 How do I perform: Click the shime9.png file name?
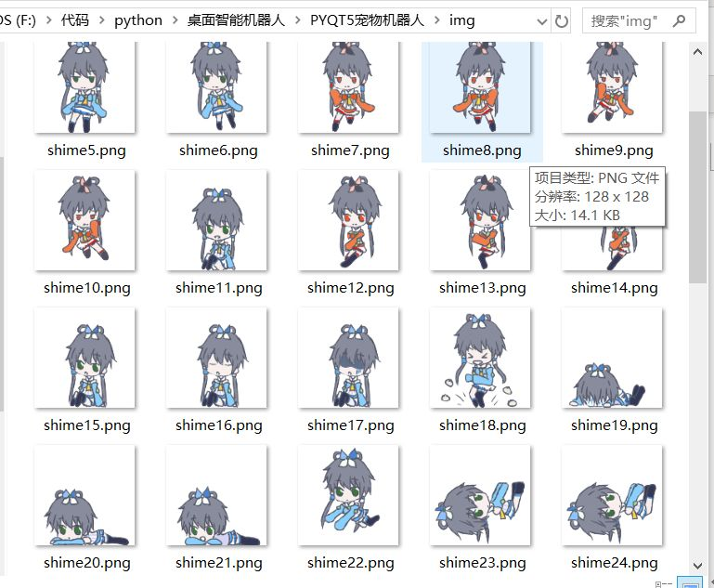pyautogui.click(x=614, y=150)
